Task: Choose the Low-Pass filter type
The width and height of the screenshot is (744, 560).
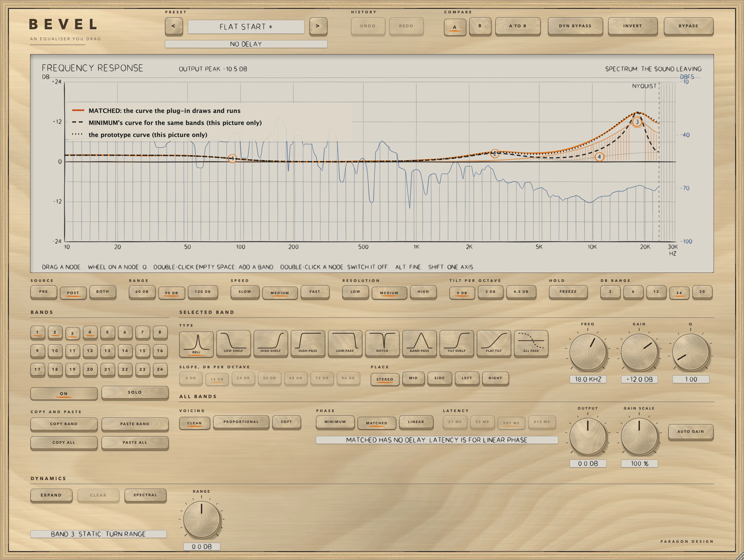Action: coord(345,343)
